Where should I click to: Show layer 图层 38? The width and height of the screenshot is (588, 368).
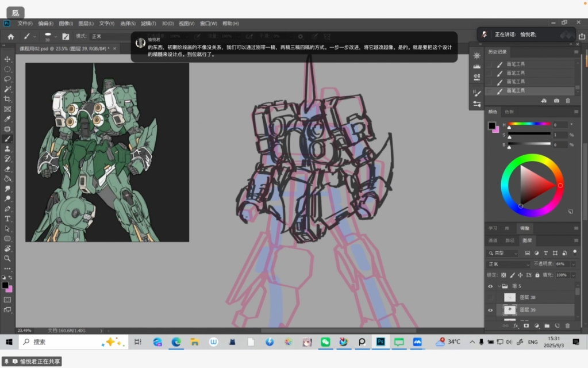490,297
